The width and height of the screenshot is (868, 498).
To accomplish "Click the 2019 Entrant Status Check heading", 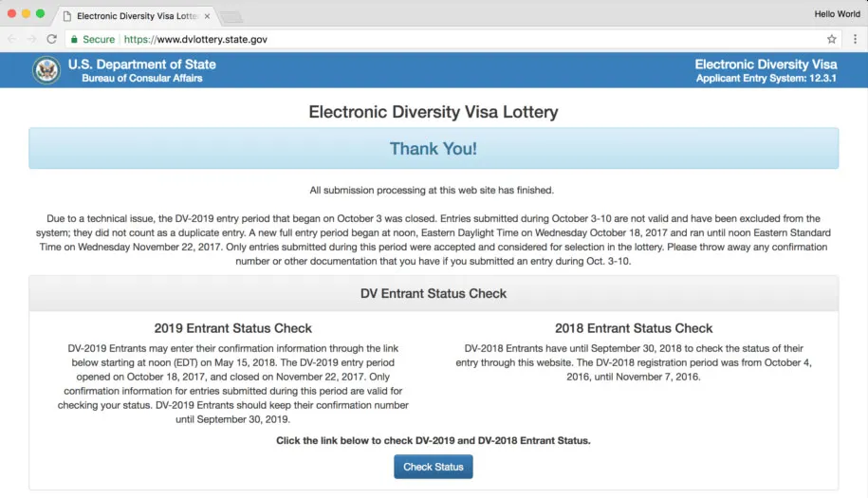I will pyautogui.click(x=233, y=328).
